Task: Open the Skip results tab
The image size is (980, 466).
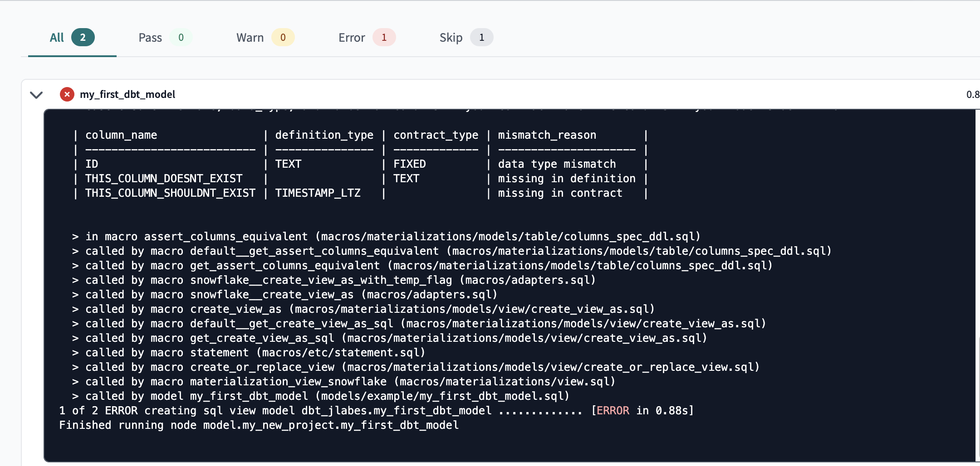Action: pos(451,37)
